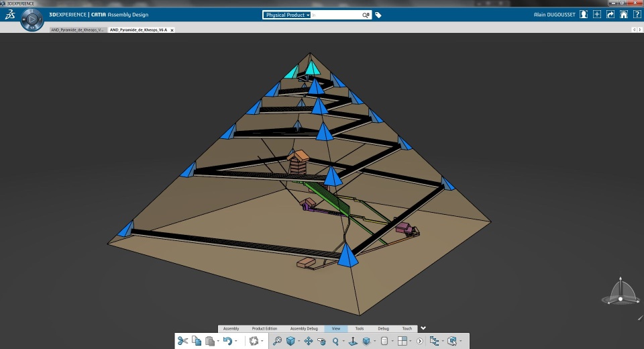Select the Pan four-arrows tool
Image resolution: width=644 pixels, height=349 pixels.
click(309, 341)
